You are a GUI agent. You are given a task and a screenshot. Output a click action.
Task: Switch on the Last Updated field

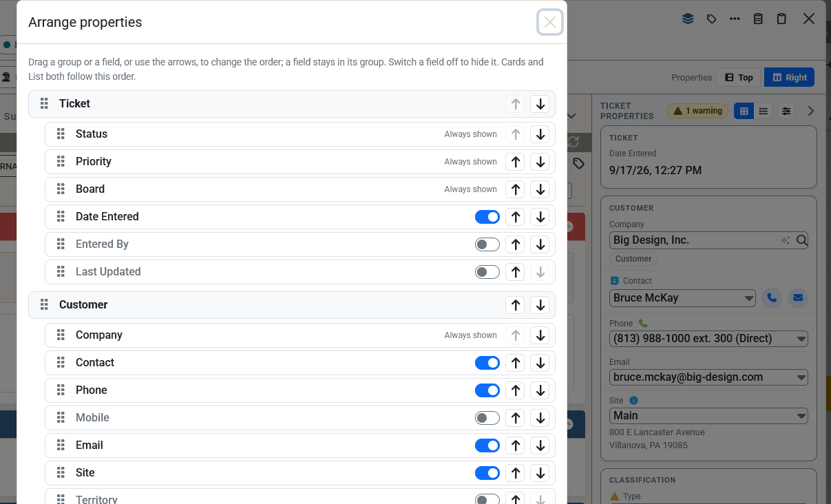point(487,272)
